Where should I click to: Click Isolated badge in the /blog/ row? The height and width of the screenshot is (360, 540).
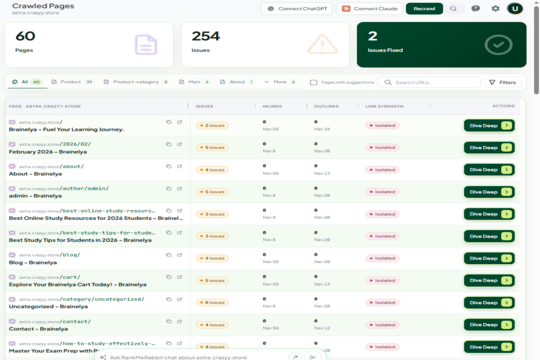[x=382, y=258]
